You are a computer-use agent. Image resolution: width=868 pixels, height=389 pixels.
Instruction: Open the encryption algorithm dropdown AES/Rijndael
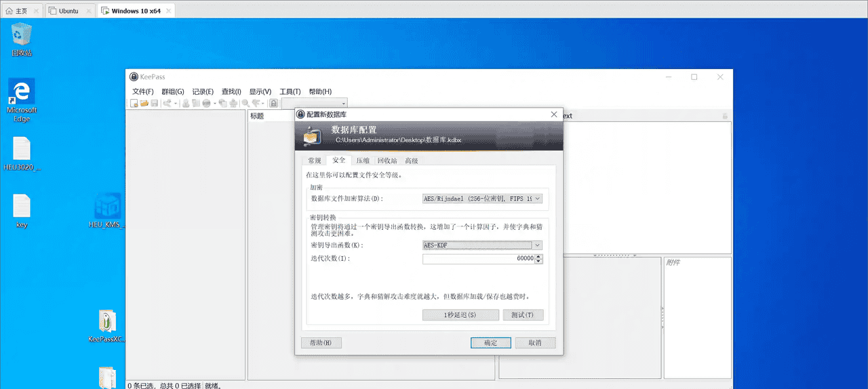[x=482, y=199]
